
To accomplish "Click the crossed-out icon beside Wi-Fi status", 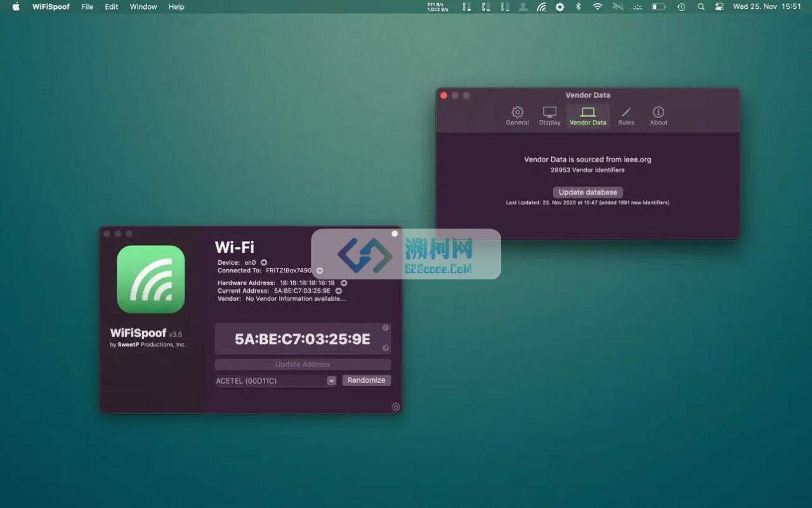I will 618,7.
